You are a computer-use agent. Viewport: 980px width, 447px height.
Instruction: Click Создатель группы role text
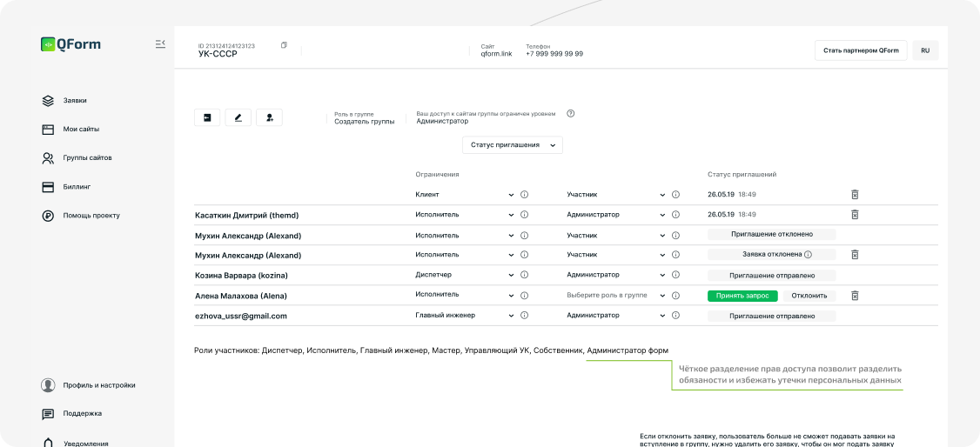pyautogui.click(x=365, y=122)
